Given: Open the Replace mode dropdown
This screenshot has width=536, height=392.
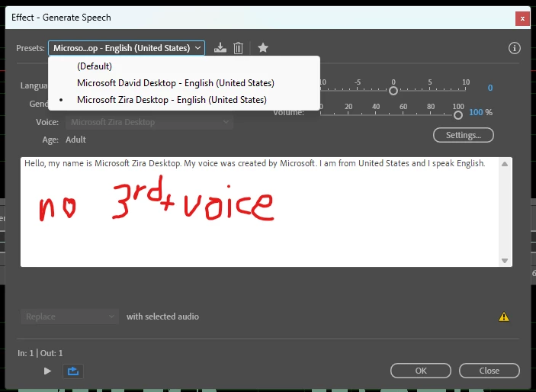Looking at the screenshot, I should 69,316.
